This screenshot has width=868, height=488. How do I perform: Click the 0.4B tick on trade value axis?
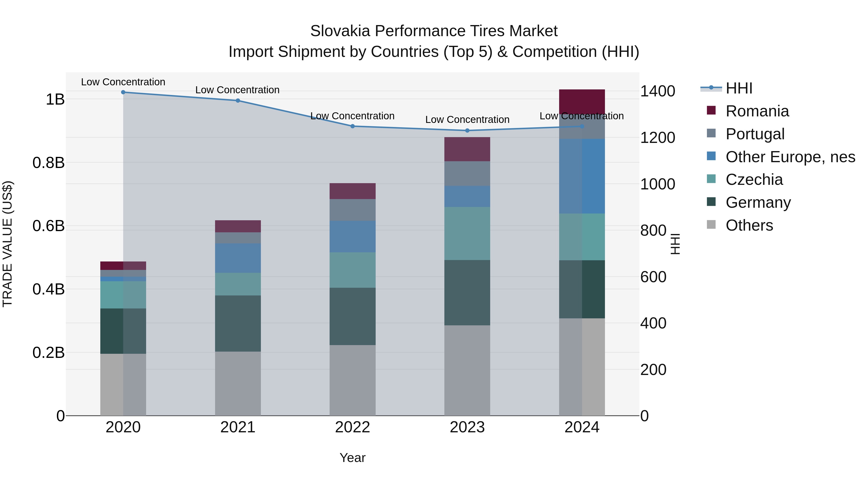tap(48, 289)
